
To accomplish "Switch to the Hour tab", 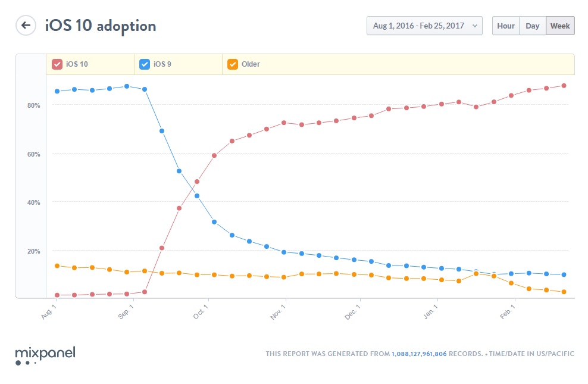I will pyautogui.click(x=505, y=26).
